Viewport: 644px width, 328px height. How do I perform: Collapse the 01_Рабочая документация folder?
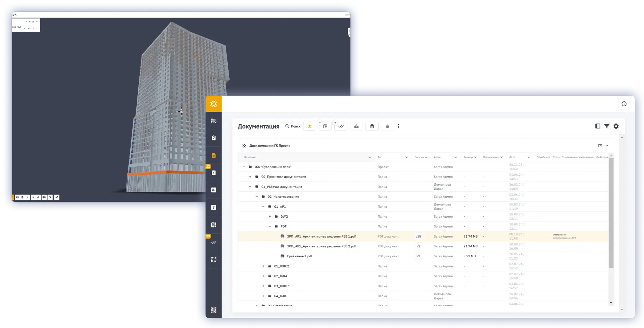click(250, 187)
